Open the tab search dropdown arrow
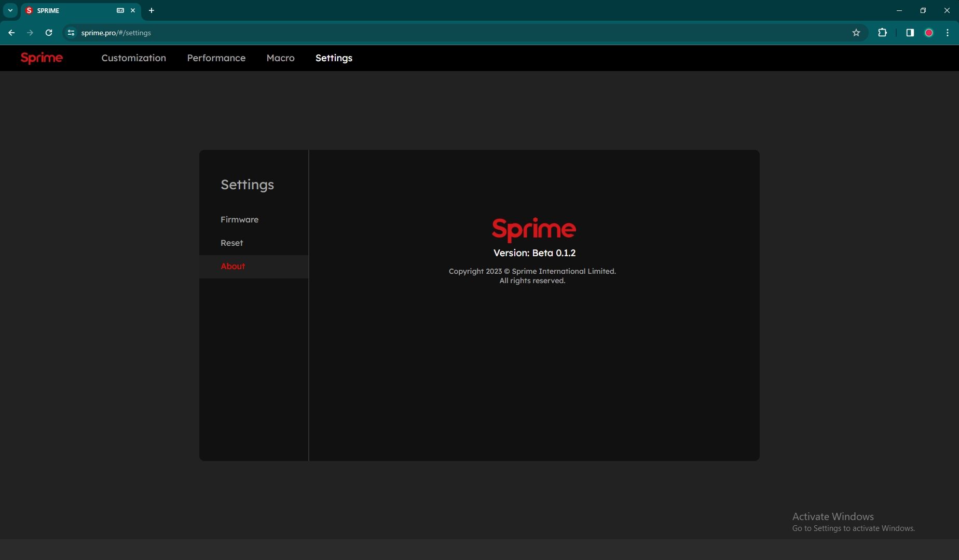Image resolution: width=959 pixels, height=560 pixels. tap(10, 10)
